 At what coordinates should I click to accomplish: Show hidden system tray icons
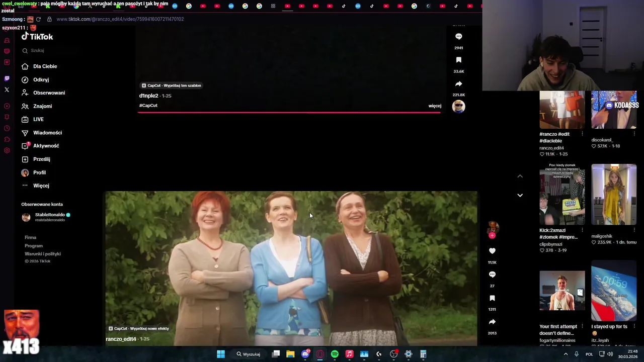pos(566,354)
